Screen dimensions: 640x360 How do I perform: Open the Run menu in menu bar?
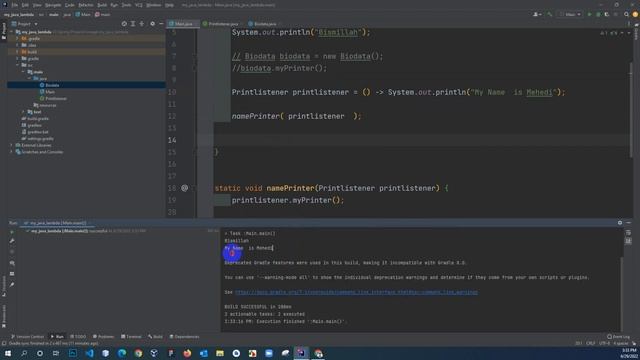coord(114,5)
